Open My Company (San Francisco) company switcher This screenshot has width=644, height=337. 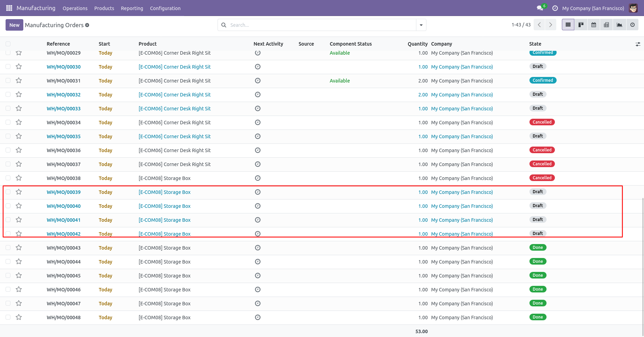(x=593, y=8)
